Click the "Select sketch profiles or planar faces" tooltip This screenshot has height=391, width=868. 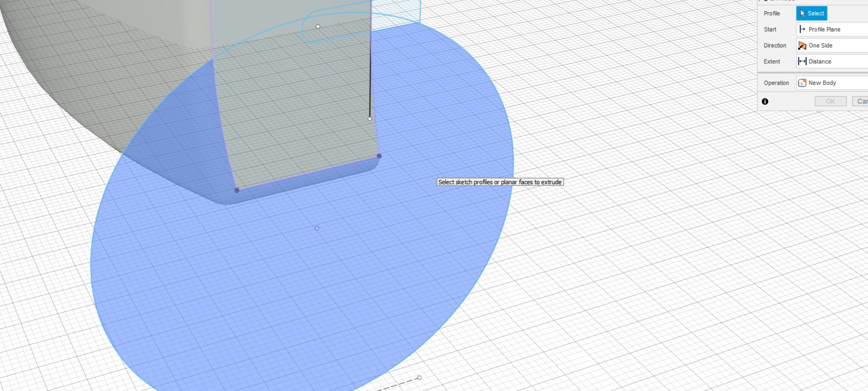coord(500,182)
